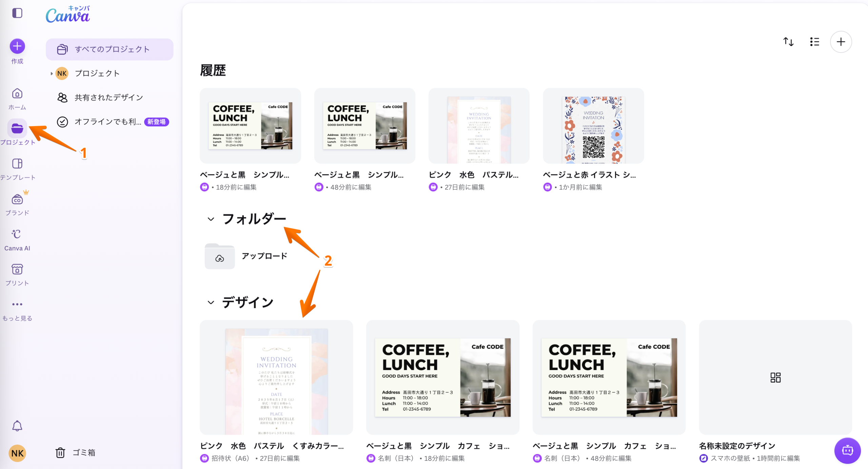
Task: Click the add new plus circle button
Action: pyautogui.click(x=841, y=42)
